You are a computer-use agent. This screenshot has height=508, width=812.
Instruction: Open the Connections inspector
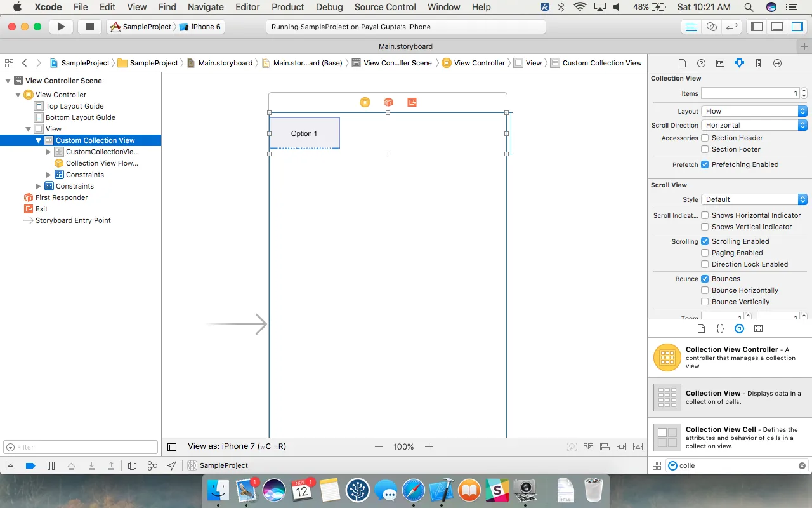pos(777,63)
